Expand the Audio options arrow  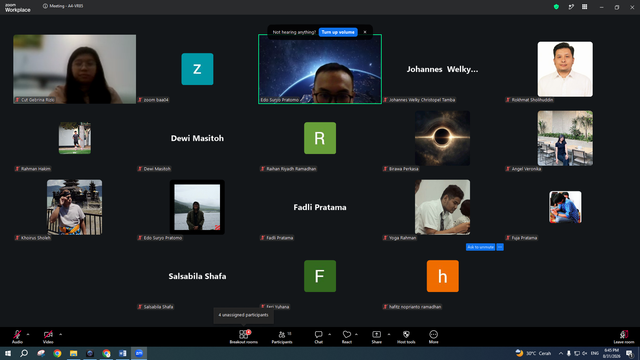click(28, 334)
